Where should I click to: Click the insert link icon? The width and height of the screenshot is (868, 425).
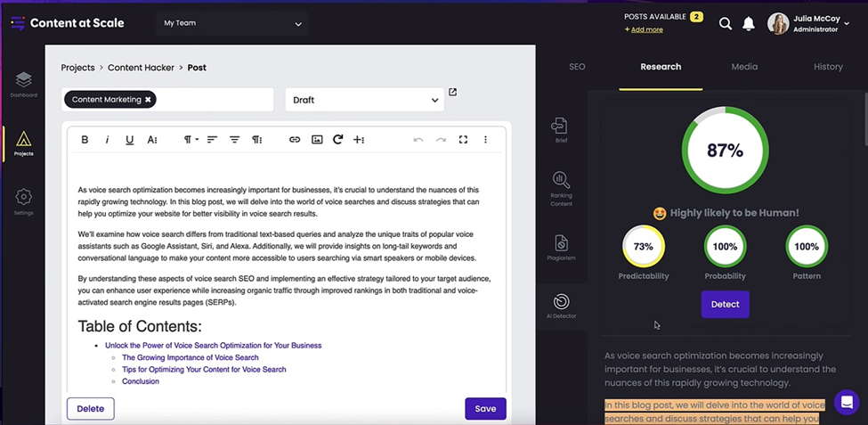click(x=295, y=140)
